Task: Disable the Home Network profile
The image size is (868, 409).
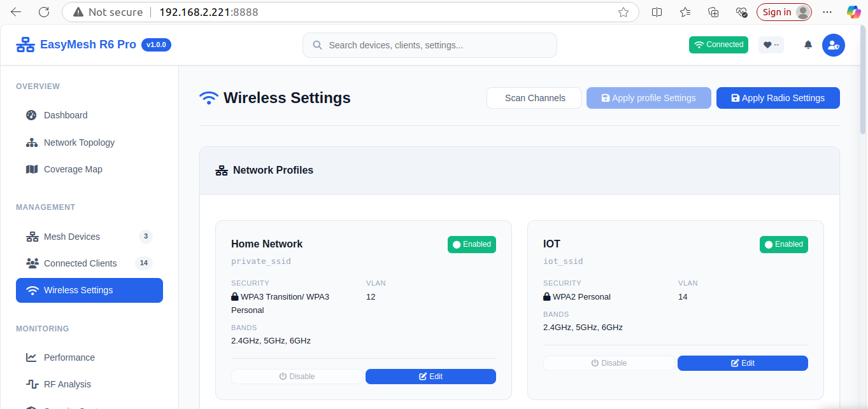Action: [x=297, y=377]
